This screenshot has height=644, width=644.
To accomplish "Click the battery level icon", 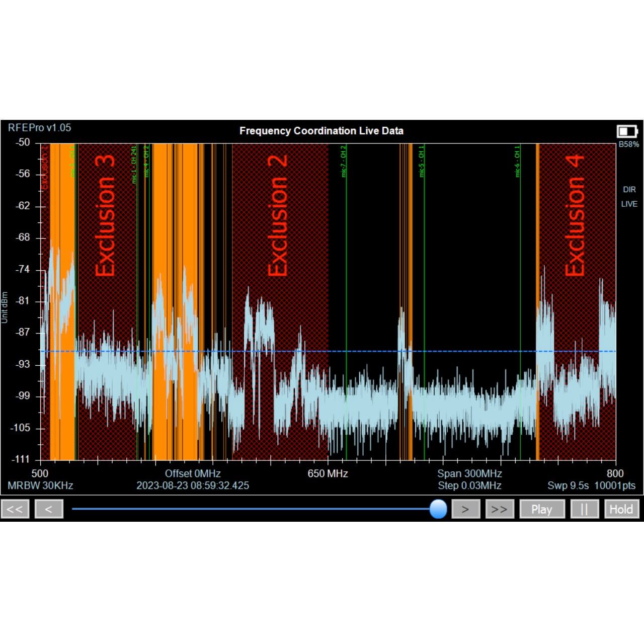I will 627,131.
